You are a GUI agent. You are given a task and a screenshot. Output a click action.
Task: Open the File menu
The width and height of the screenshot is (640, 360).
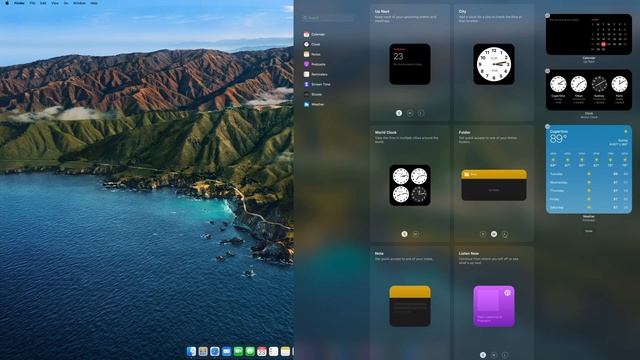[32, 3]
